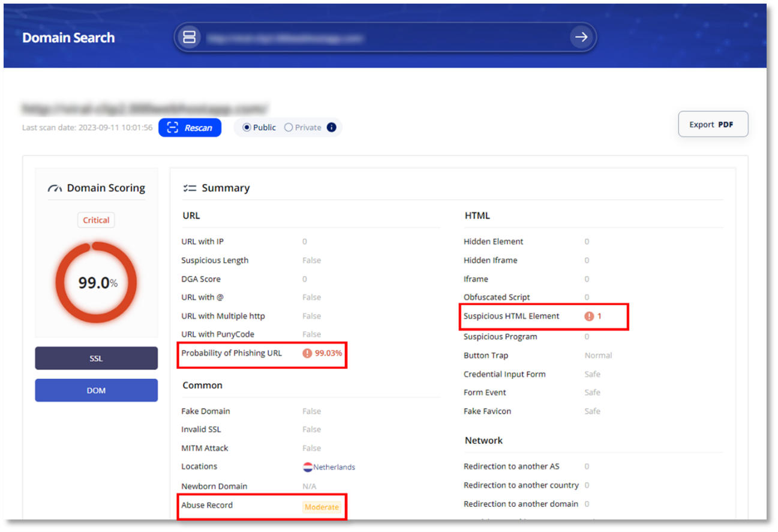The image size is (778, 532).
Task: Submit search with the arrow button
Action: tap(581, 37)
